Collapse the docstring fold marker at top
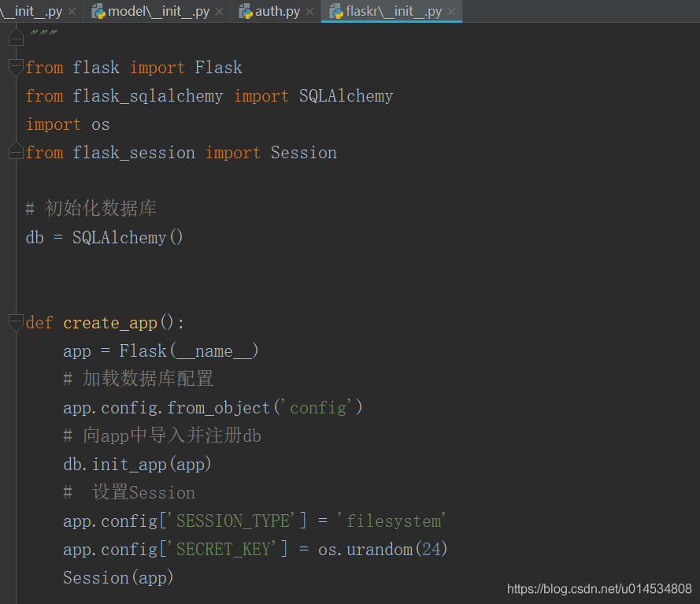Screen dimensions: 700x604 (16, 38)
